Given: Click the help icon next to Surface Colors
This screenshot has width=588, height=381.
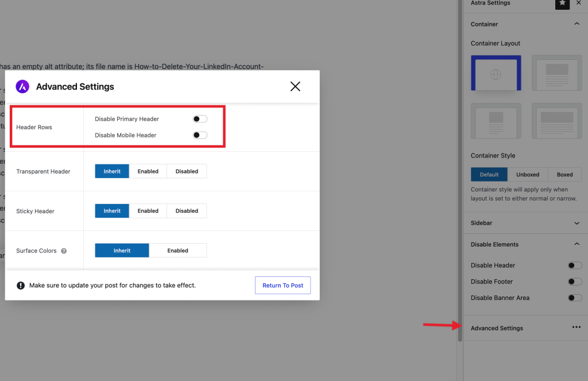Looking at the screenshot, I should pyautogui.click(x=64, y=251).
